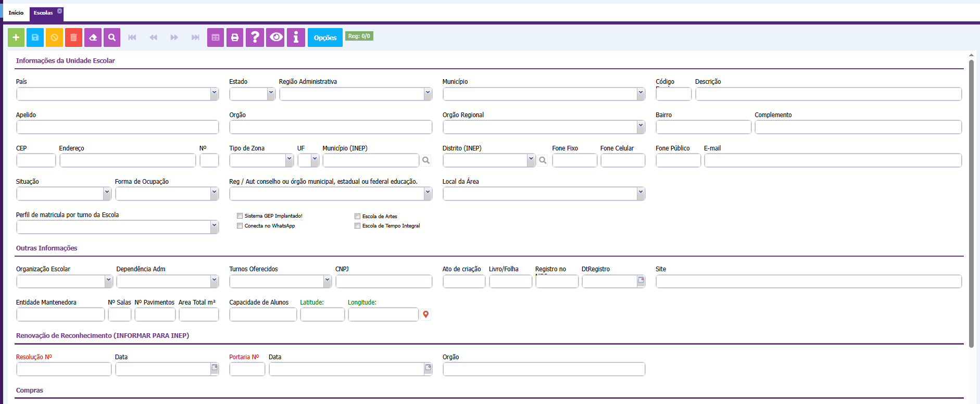Click the blue save icon
Viewport: 980px width, 404px height.
35,37
